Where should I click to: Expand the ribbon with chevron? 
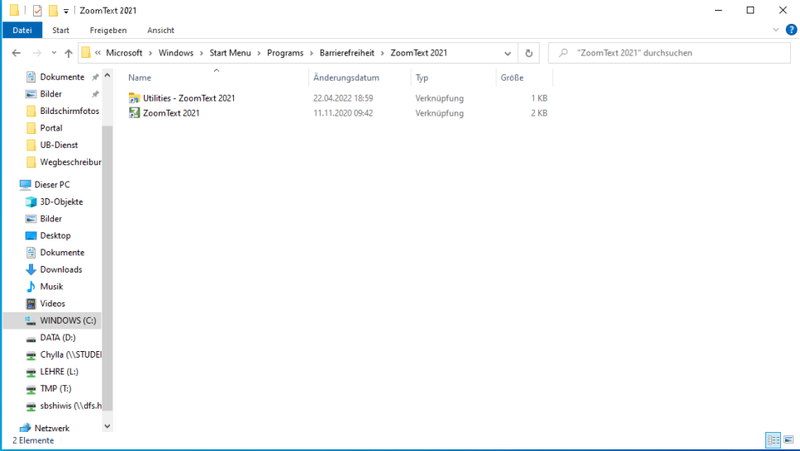[776, 30]
